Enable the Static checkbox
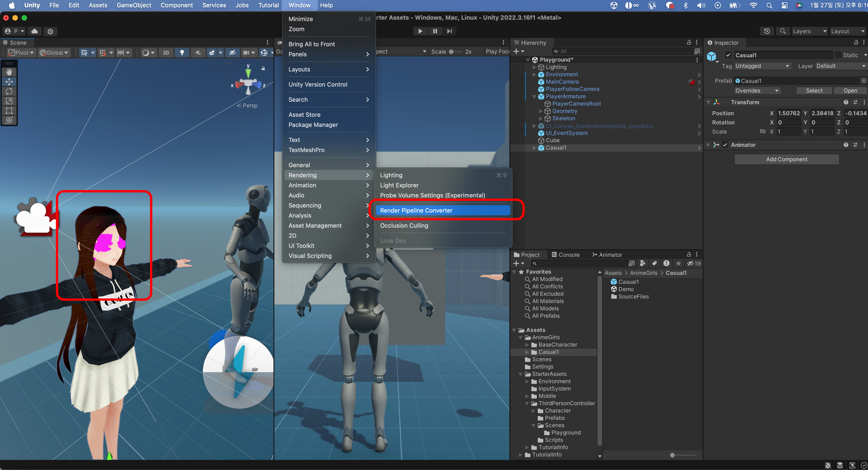The image size is (868, 470). [838, 55]
